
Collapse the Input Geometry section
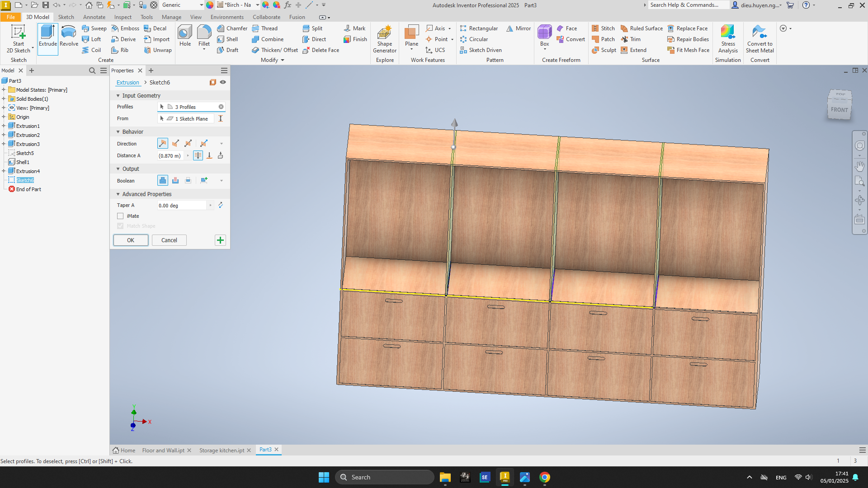(x=118, y=95)
